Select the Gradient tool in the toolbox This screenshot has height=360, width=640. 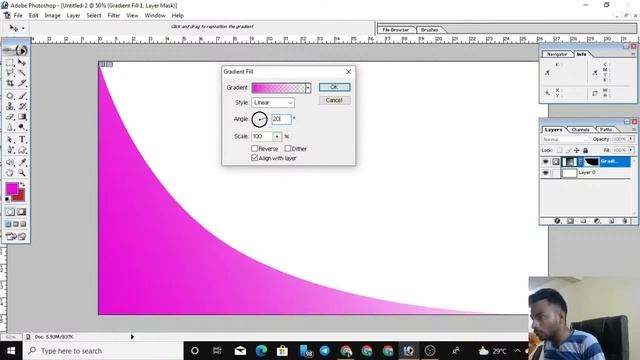pos(22,117)
